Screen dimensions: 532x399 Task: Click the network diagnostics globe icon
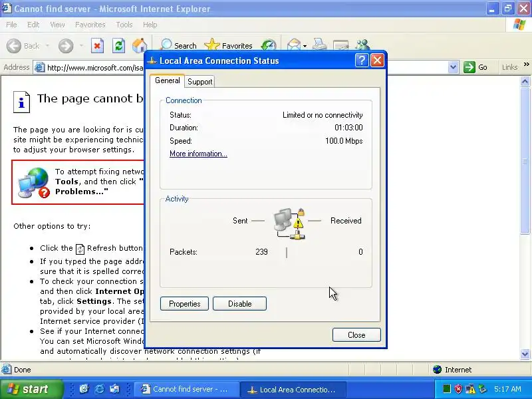tap(34, 182)
